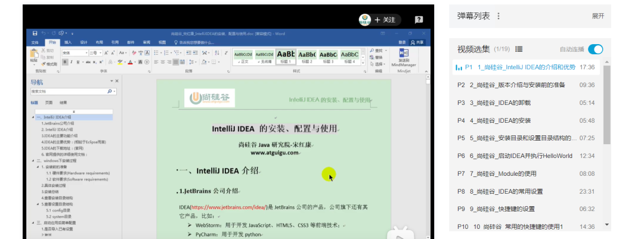Select 5.1 config目录 in navigation pane
Screen dimensions: 644x239
[59, 210]
